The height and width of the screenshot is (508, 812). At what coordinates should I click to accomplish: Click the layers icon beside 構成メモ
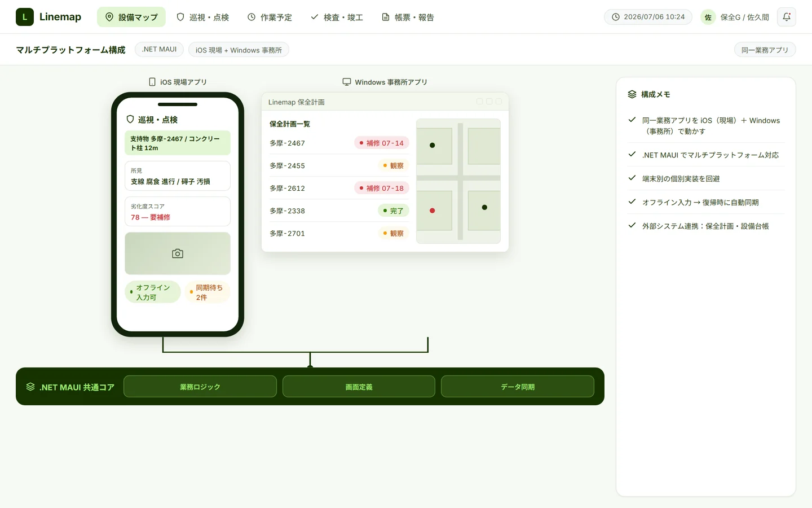(x=632, y=94)
